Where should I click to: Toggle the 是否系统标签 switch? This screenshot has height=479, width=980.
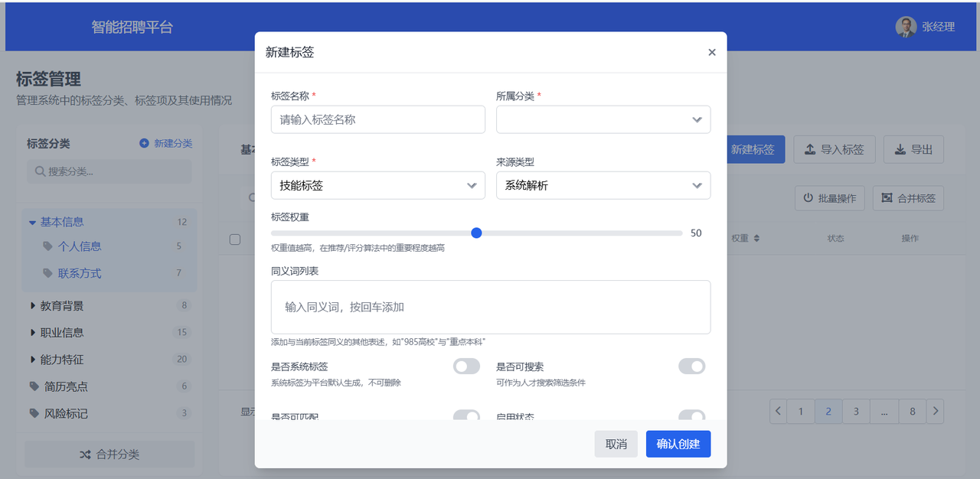tap(466, 367)
